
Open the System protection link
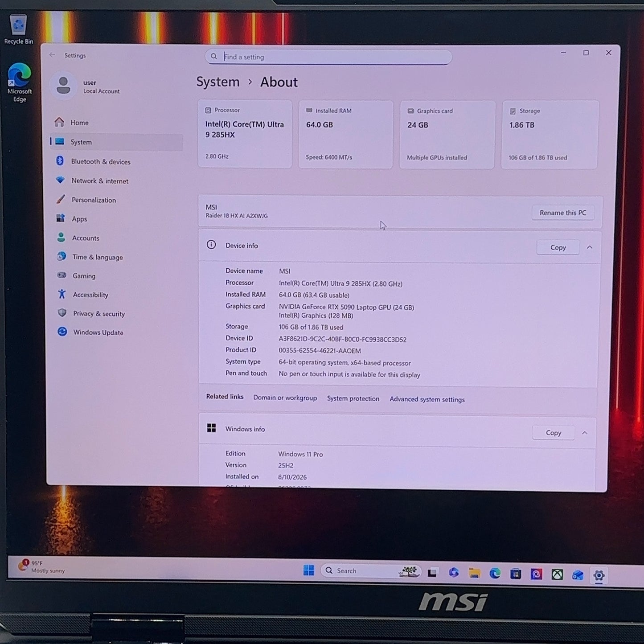click(x=353, y=399)
